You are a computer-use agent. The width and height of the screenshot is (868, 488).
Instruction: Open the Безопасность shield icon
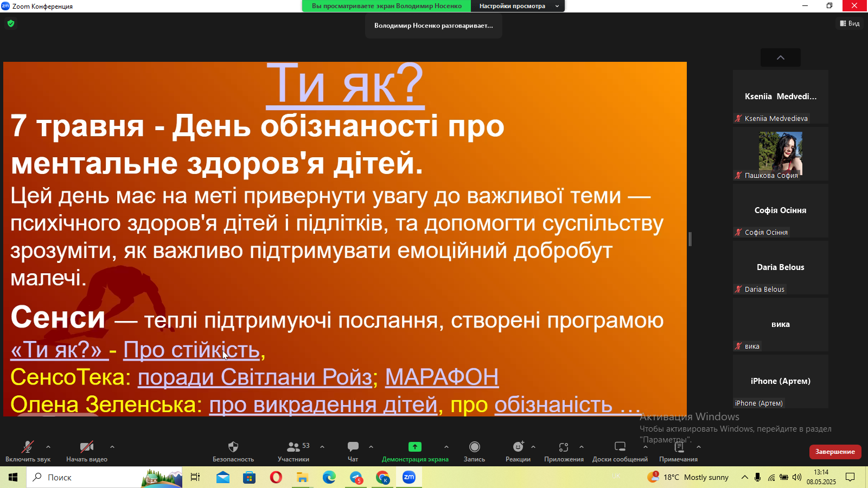(x=233, y=447)
